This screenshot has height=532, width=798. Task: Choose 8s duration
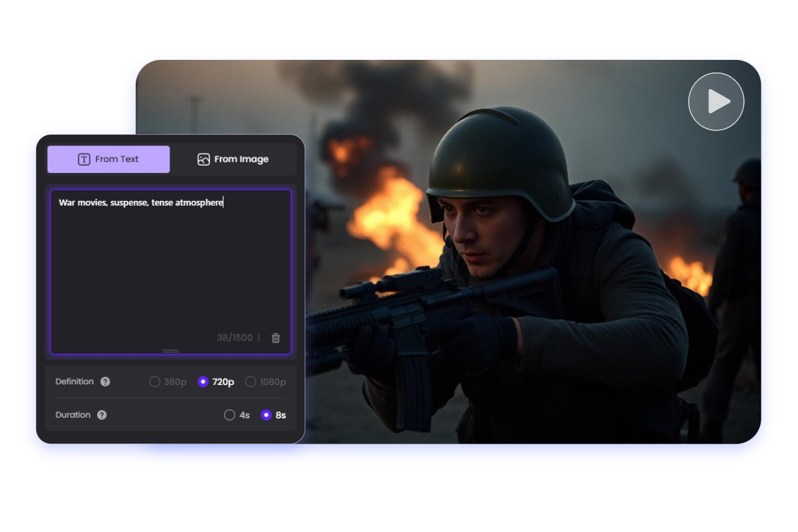pyautogui.click(x=273, y=415)
